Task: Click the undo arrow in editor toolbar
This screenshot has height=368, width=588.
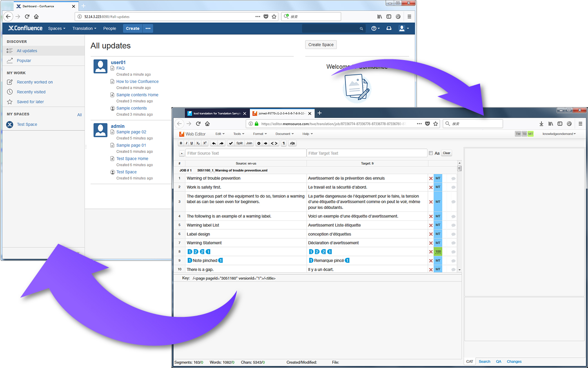Action: click(214, 143)
